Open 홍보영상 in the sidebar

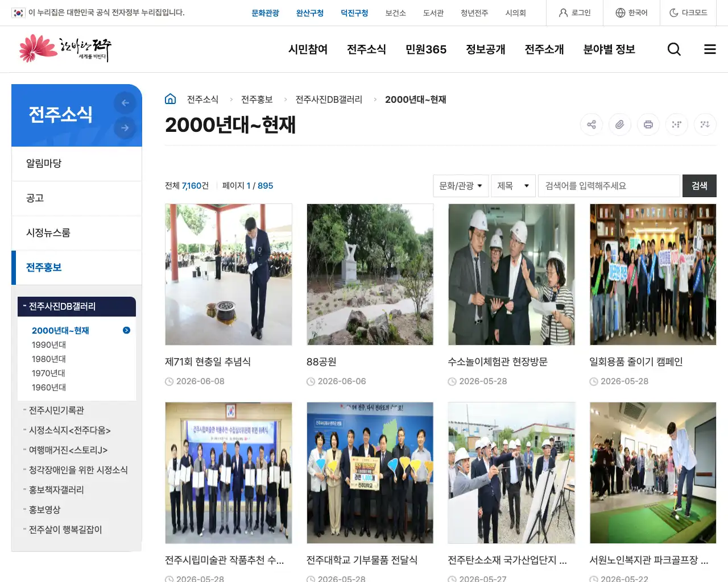[x=44, y=510]
